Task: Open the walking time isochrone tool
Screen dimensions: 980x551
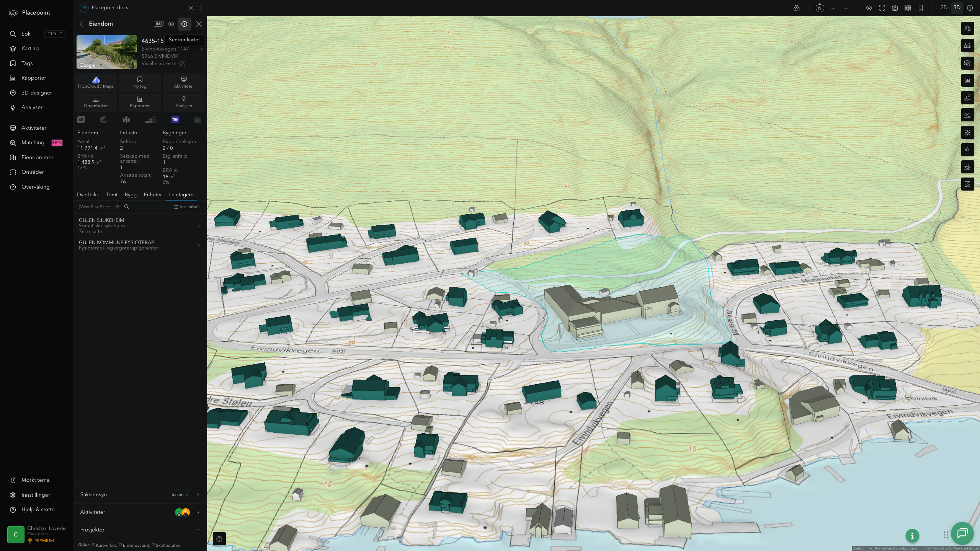Action: click(967, 98)
